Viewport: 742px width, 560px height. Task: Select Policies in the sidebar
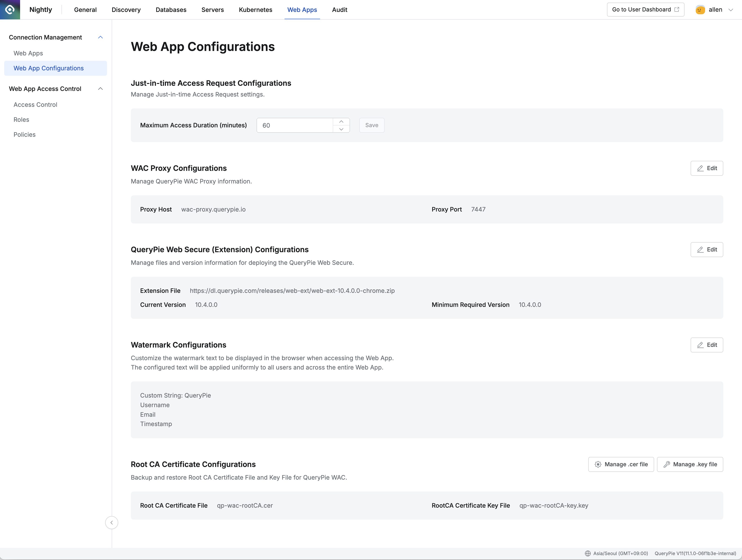(x=25, y=134)
